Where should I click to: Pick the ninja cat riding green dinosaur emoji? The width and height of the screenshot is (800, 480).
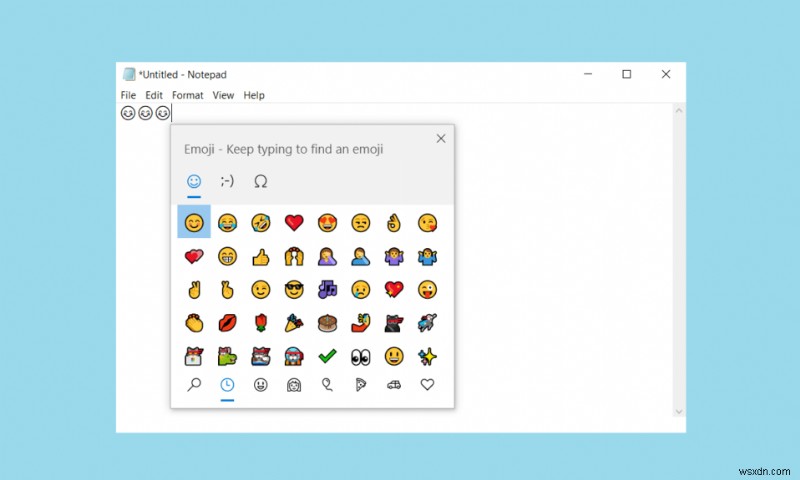click(x=227, y=356)
